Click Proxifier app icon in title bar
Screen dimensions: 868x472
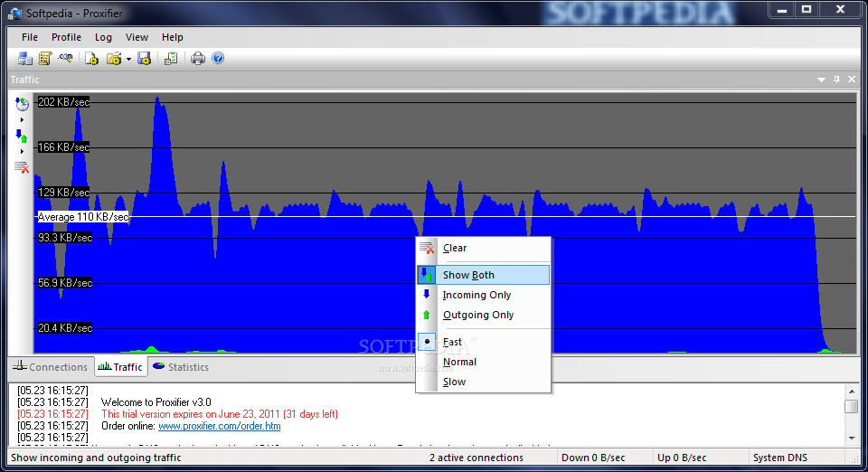pos(15,14)
